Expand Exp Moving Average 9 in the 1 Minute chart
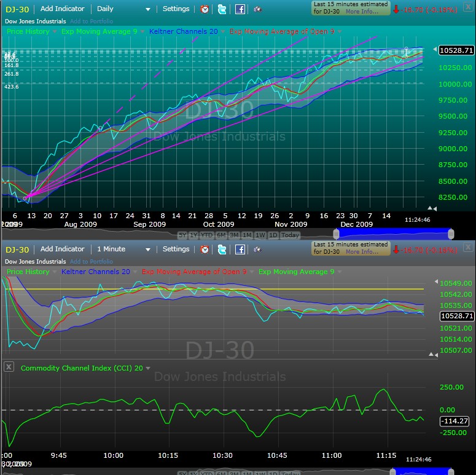 340,272
